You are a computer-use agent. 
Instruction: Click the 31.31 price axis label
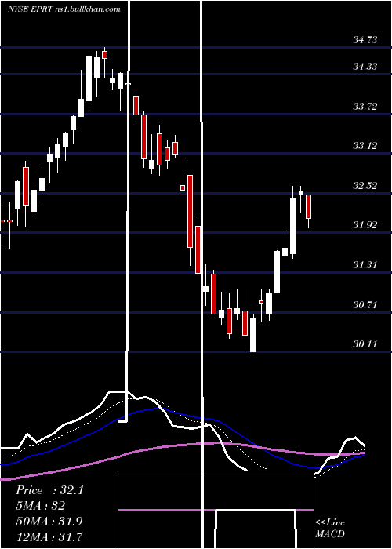click(x=365, y=265)
